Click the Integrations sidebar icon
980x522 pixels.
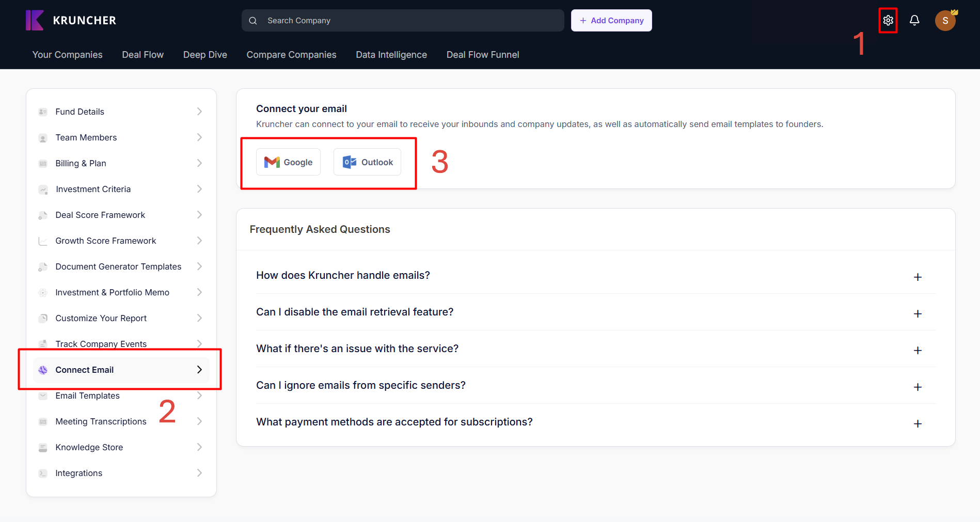pos(43,473)
